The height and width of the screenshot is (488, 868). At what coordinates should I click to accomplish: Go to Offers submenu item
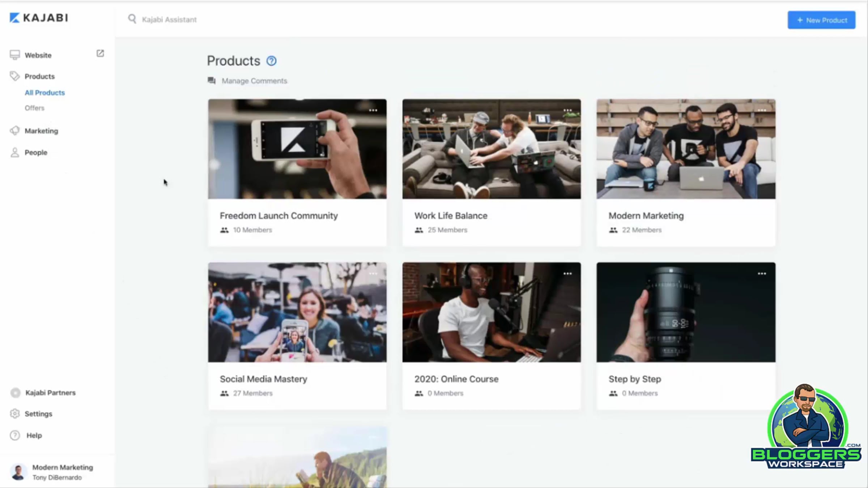coord(34,108)
